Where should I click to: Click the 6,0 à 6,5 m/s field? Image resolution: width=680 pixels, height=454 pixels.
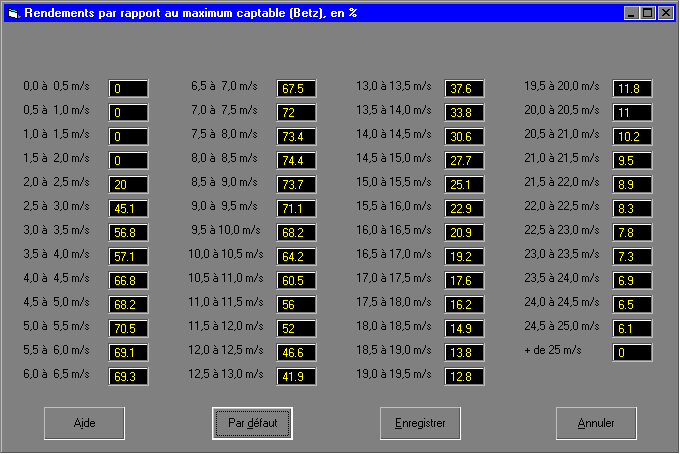click(128, 377)
